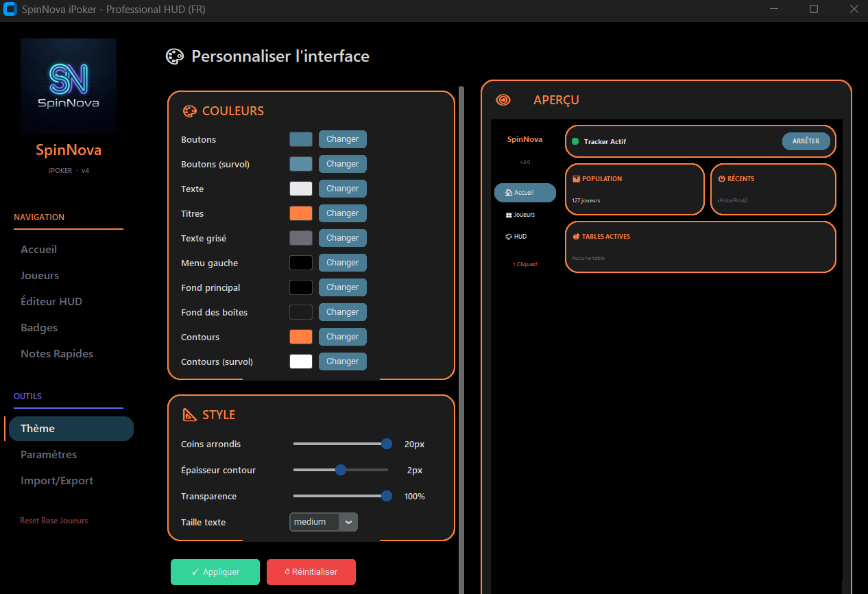
Task: Click Changer for Contours color
Action: (x=343, y=337)
